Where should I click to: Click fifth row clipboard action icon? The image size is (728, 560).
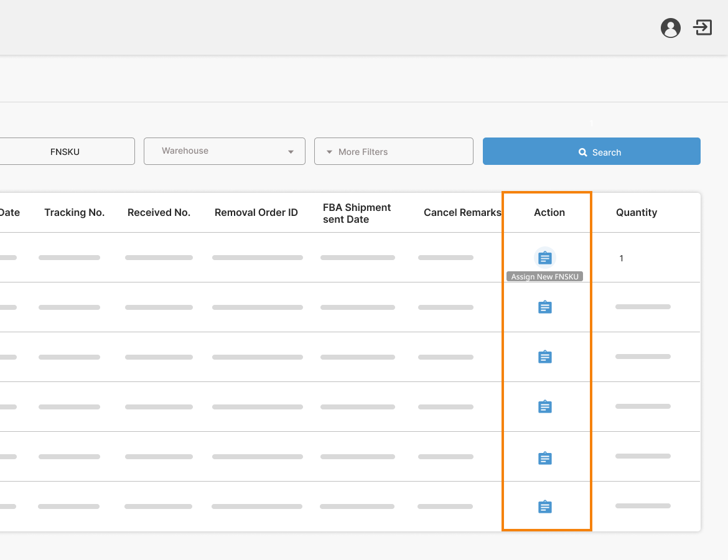(x=544, y=459)
